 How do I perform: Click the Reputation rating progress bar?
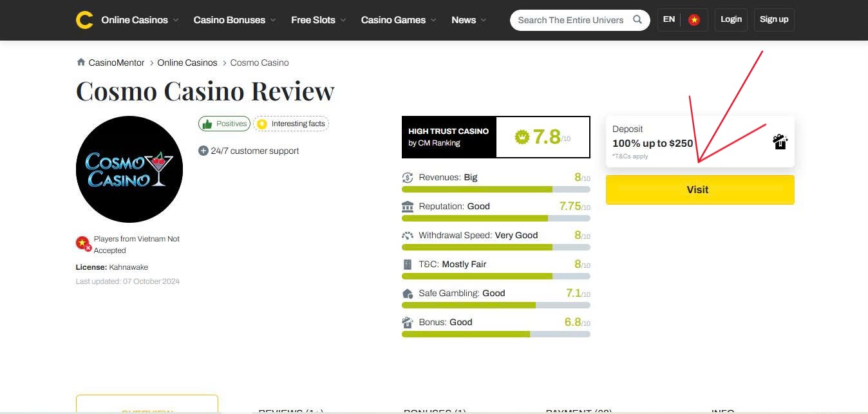[x=496, y=218]
